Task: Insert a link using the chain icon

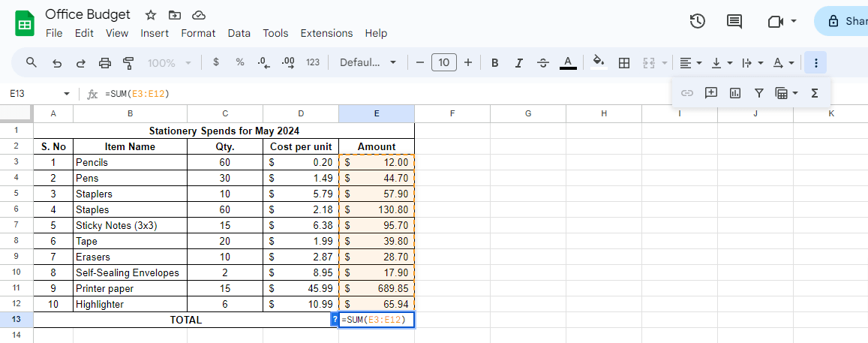Action: 686,93
